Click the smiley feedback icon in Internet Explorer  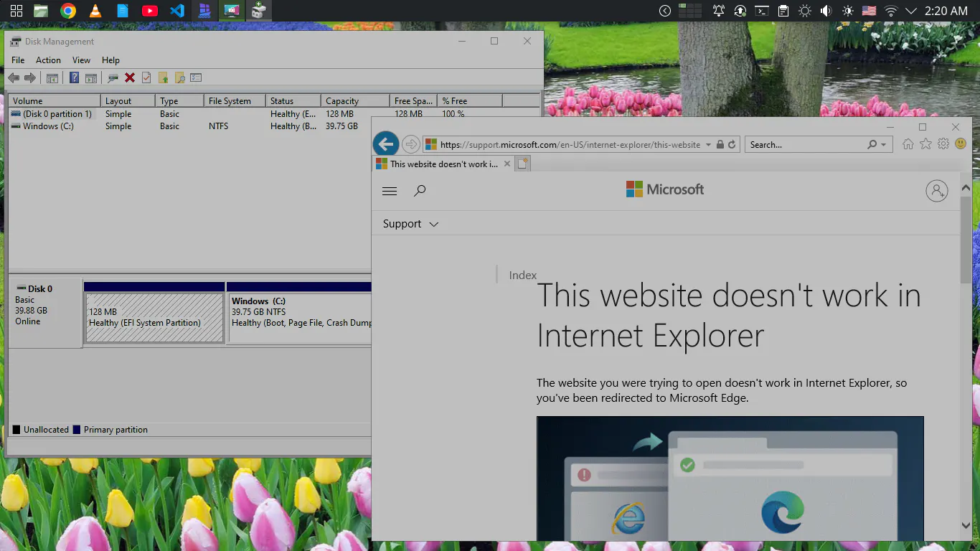tap(961, 144)
